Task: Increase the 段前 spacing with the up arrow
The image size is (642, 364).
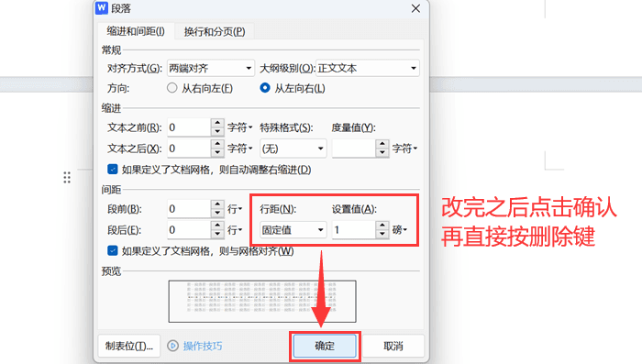Action: pyautogui.click(x=217, y=204)
